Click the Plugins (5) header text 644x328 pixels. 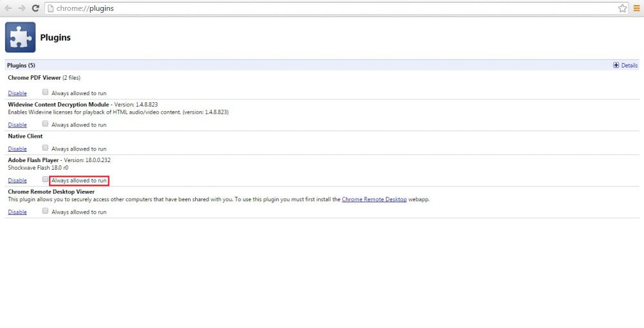click(x=21, y=65)
